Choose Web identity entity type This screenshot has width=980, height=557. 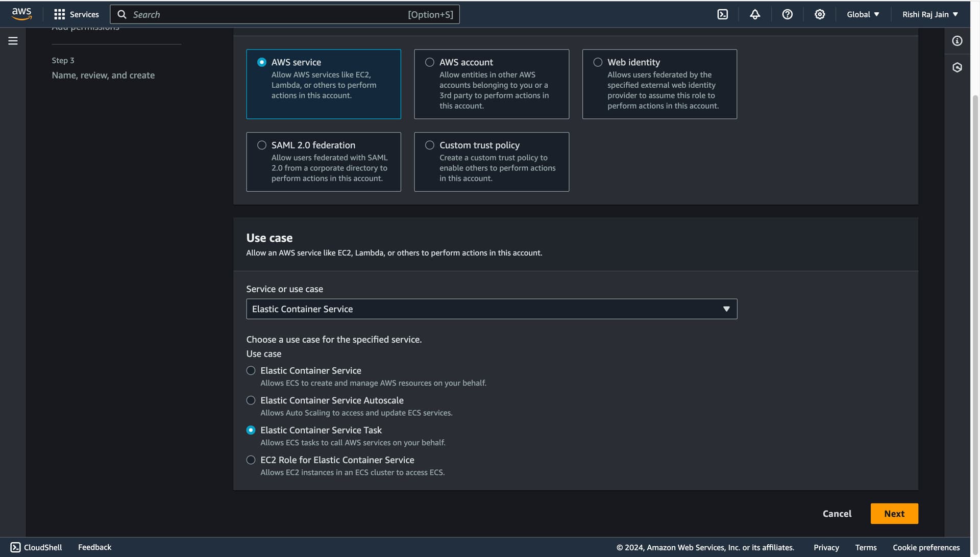click(598, 62)
